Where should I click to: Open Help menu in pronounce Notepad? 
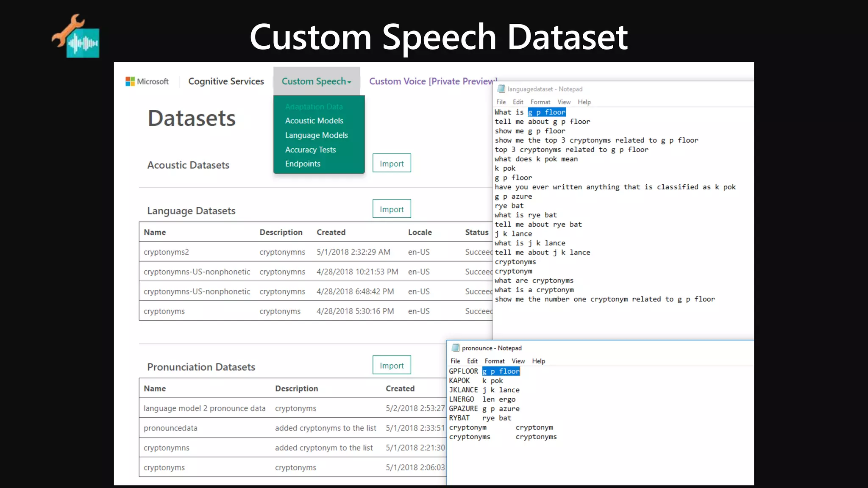pyautogui.click(x=538, y=361)
